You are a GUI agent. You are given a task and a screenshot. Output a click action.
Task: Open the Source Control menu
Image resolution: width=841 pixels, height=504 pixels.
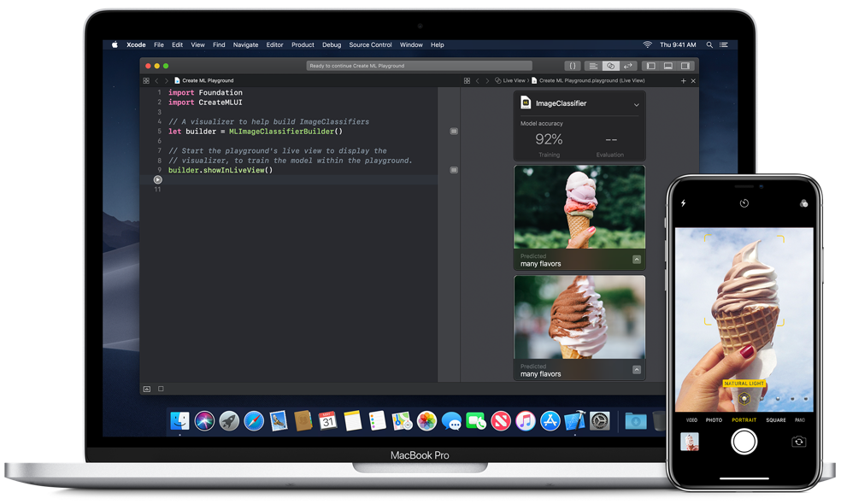pyautogui.click(x=370, y=44)
